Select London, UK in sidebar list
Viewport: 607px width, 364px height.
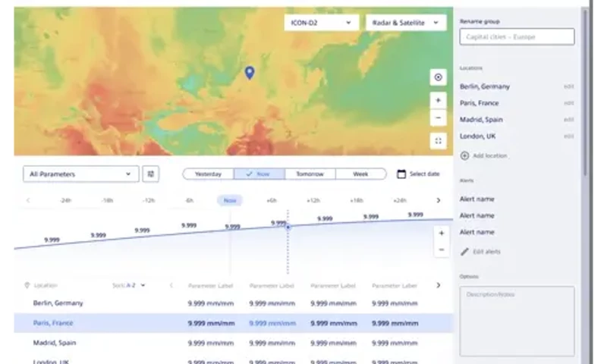(x=478, y=136)
